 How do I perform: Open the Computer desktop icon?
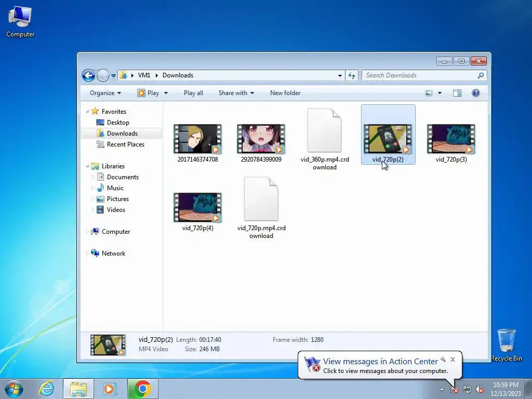(20, 21)
